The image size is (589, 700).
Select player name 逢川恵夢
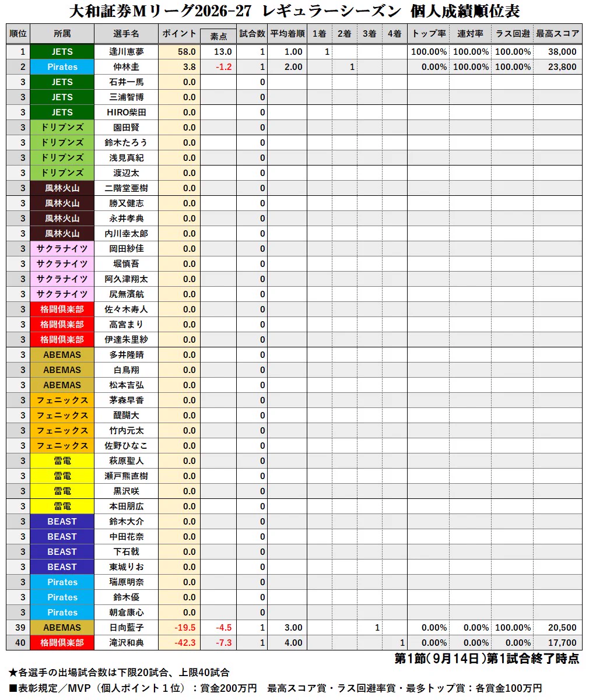pyautogui.click(x=126, y=52)
